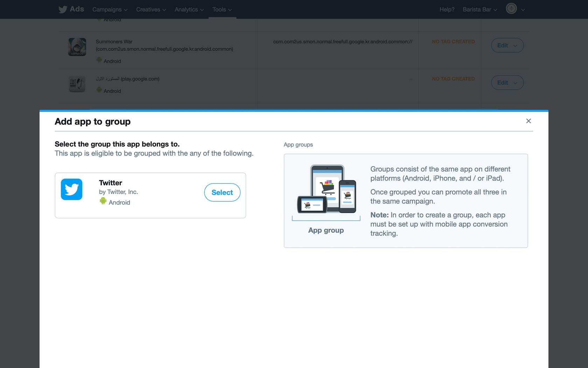This screenshot has width=588, height=368.
Task: Click the 'App group' caption under illustration
Action: (326, 230)
